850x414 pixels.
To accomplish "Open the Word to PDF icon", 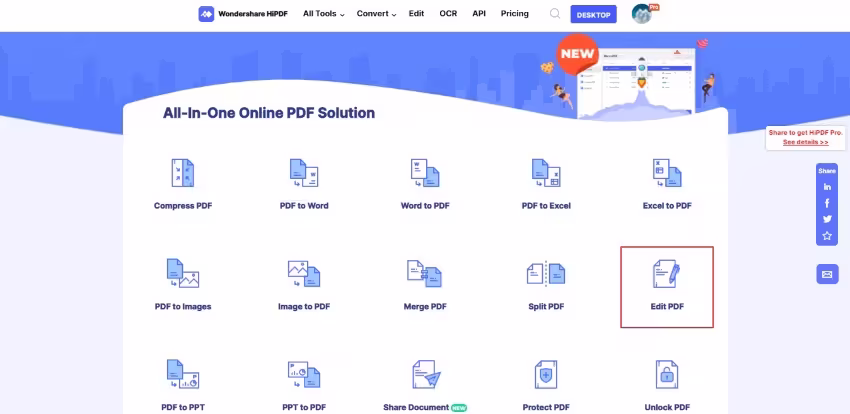I will click(425, 173).
